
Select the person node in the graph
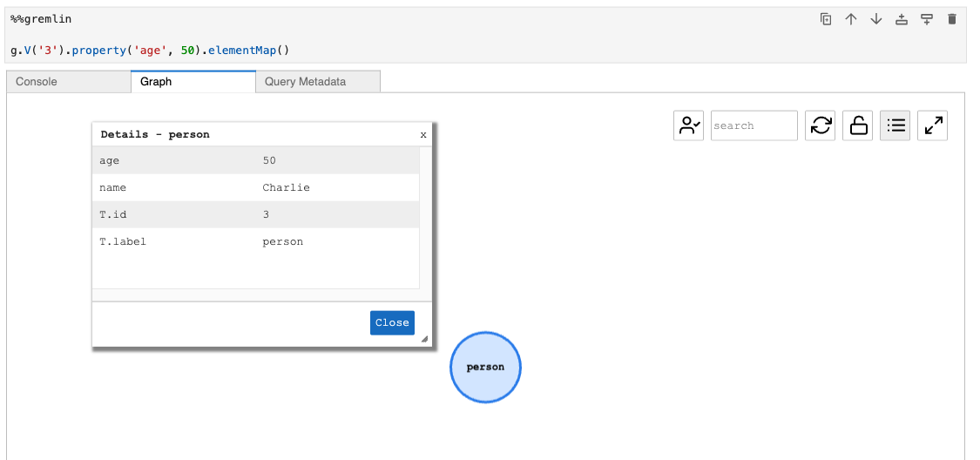[x=485, y=368]
